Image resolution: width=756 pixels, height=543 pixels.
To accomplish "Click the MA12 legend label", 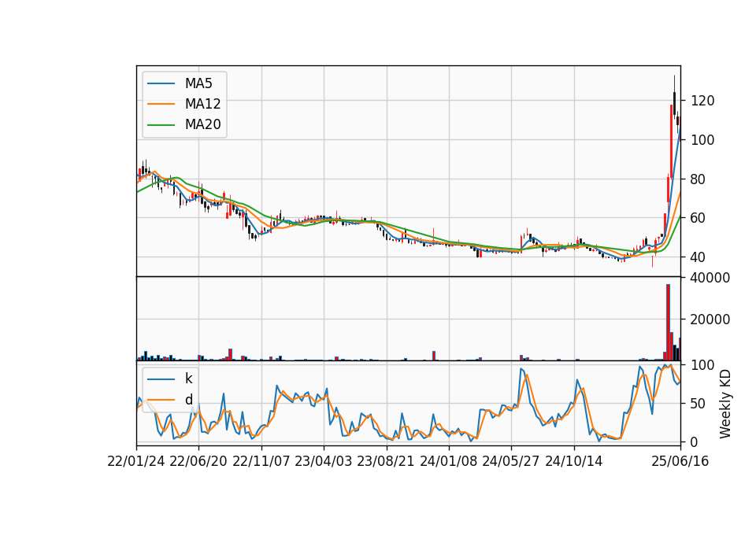I will click(202, 104).
